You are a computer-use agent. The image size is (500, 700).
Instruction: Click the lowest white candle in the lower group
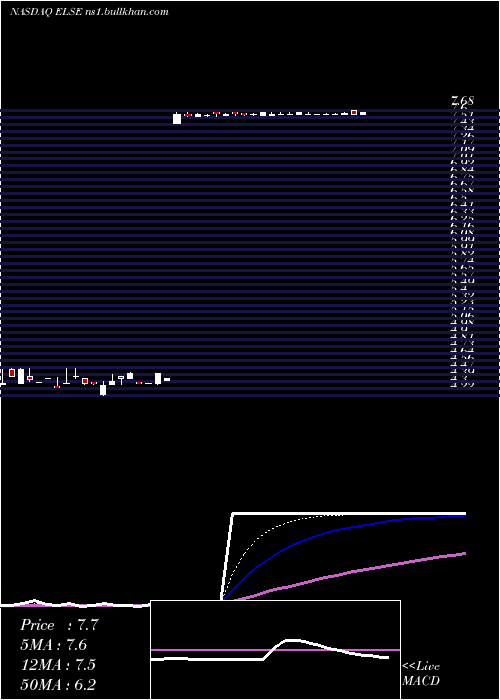(103, 389)
